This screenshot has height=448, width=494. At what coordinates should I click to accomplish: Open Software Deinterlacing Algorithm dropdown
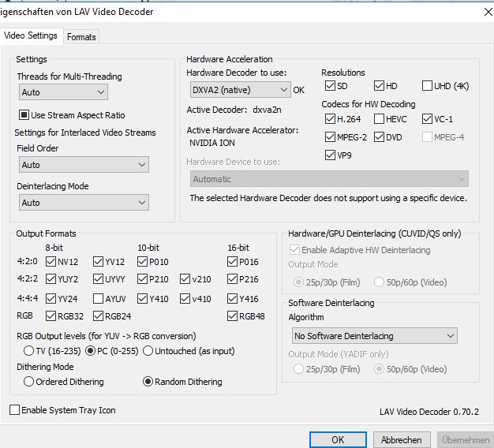pyautogui.click(x=372, y=336)
